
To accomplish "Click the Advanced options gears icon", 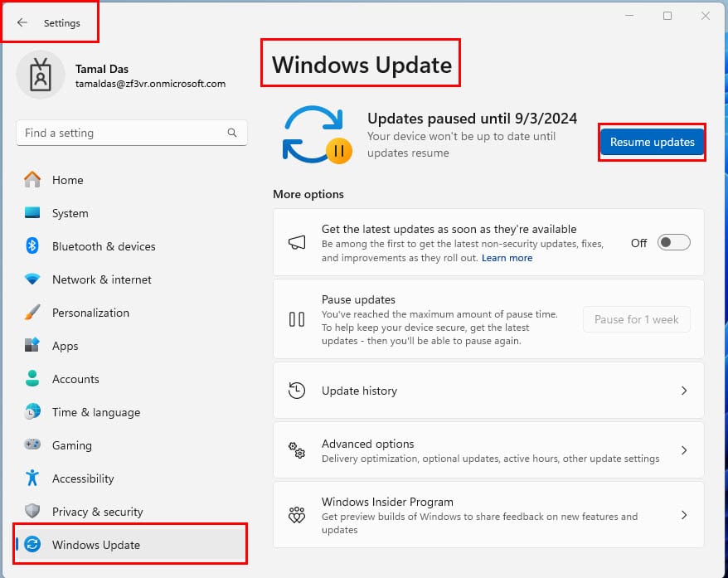I will [297, 449].
